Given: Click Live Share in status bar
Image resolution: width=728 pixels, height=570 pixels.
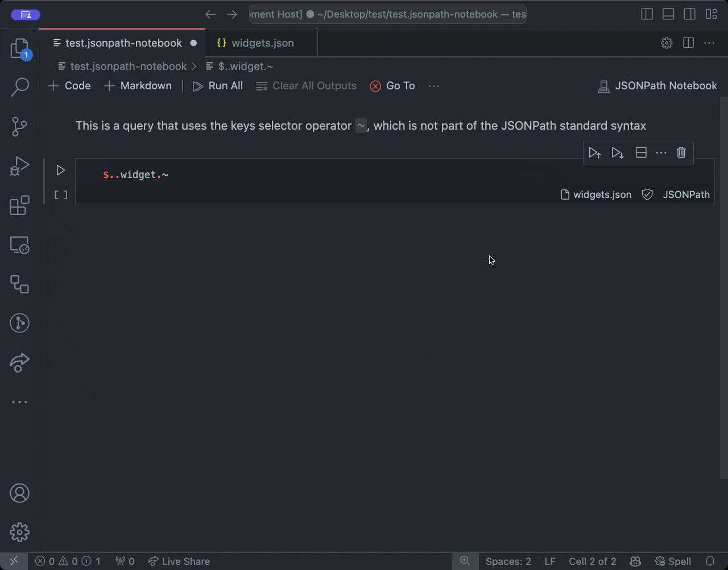Looking at the screenshot, I should pyautogui.click(x=179, y=561).
